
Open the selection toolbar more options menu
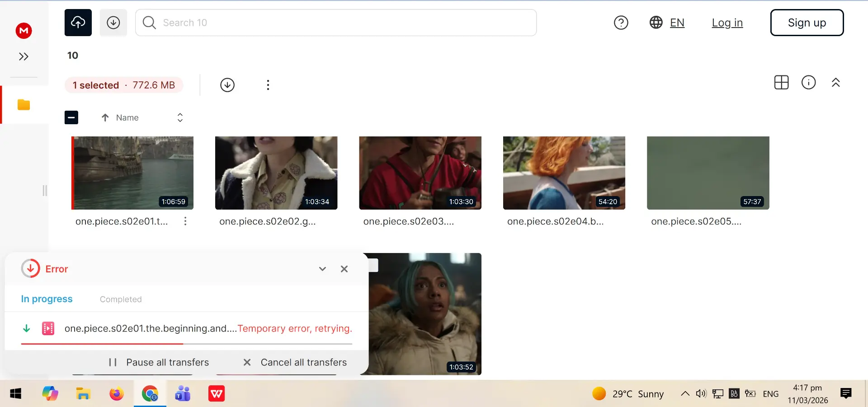(268, 85)
